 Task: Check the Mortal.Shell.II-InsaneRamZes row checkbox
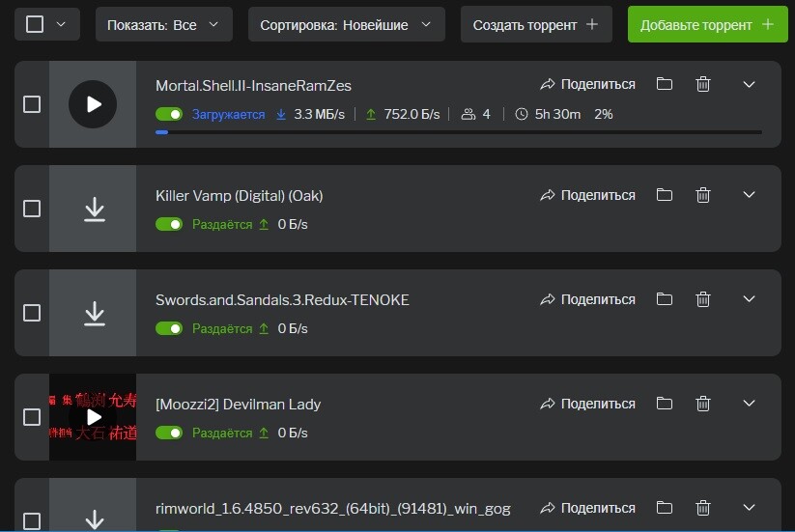pos(32,104)
